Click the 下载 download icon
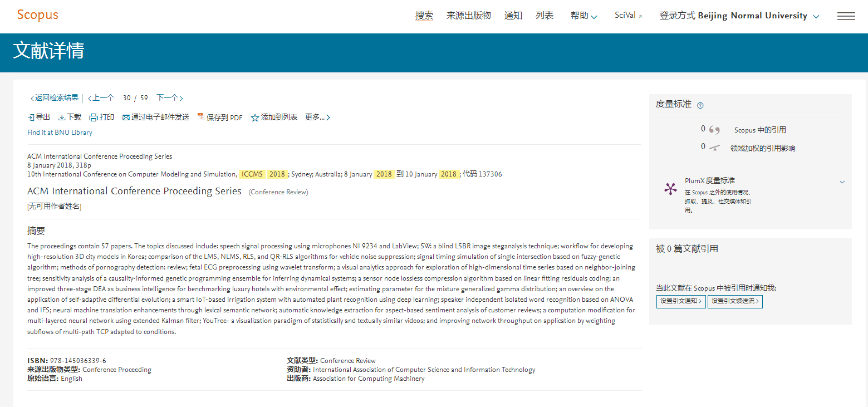 pyautogui.click(x=62, y=117)
